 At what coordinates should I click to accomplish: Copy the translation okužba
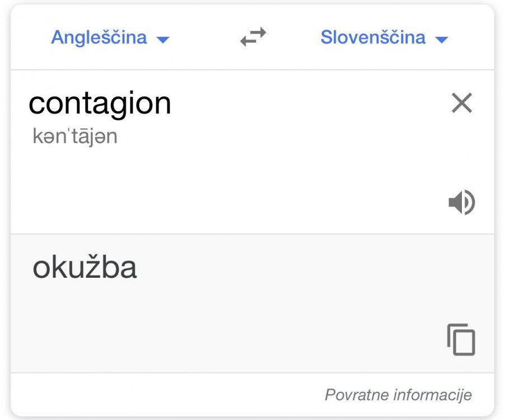461,339
